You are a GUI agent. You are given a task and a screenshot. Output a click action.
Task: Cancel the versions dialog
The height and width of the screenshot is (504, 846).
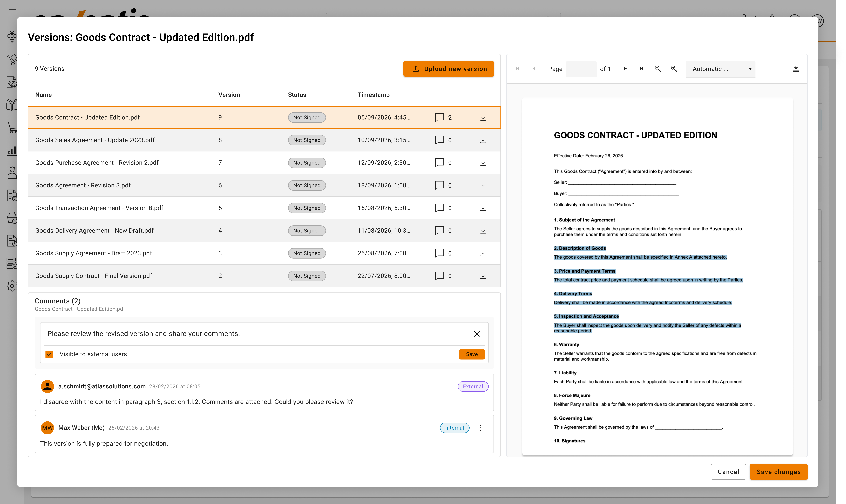pyautogui.click(x=728, y=472)
